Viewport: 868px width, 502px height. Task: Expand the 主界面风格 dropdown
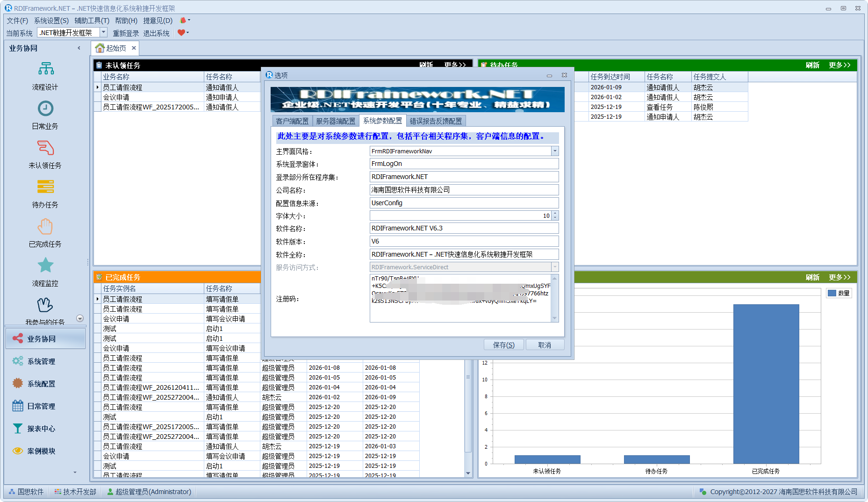555,151
